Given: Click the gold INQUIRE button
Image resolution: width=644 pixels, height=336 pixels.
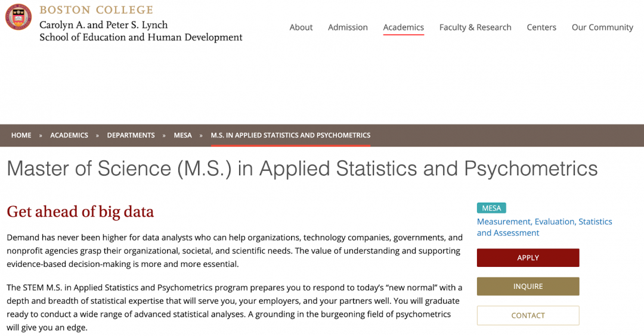Looking at the screenshot, I should 528,287.
